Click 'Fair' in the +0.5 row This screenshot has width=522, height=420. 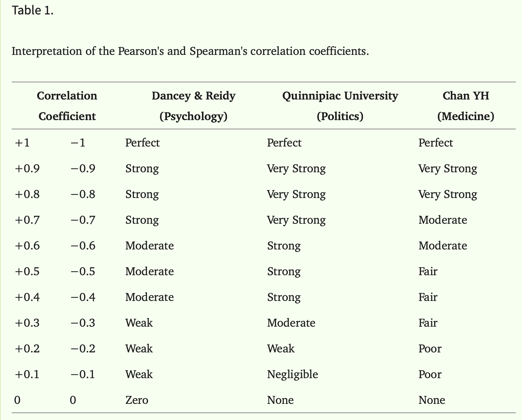coord(428,271)
